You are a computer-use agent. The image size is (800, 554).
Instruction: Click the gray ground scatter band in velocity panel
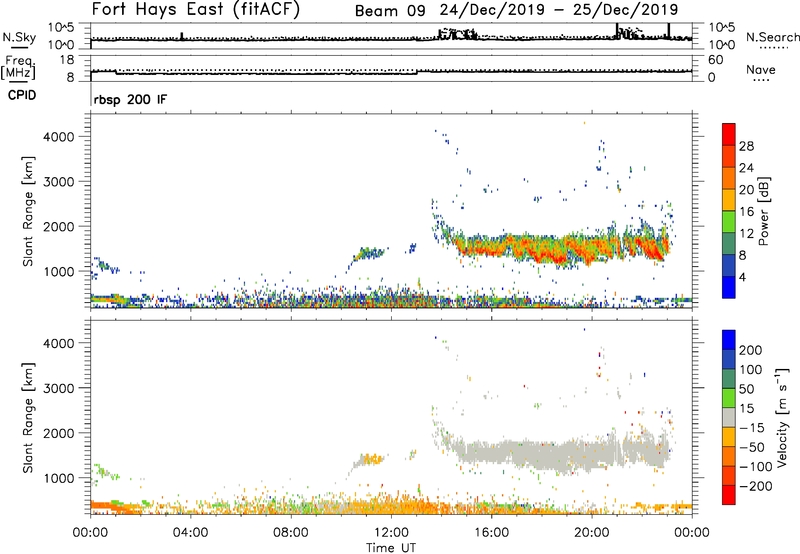click(x=561, y=453)
